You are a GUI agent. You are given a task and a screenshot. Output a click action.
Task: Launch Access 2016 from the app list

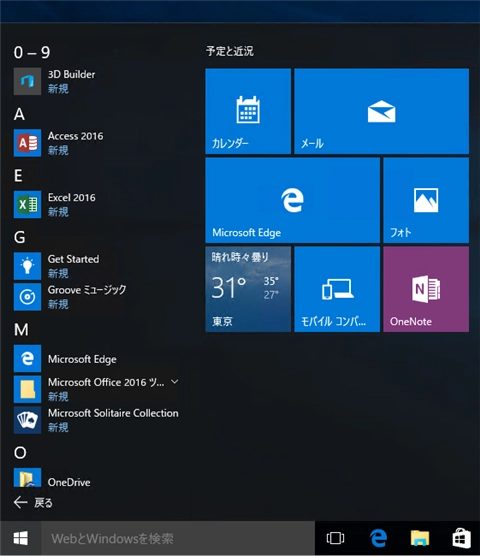coord(96,143)
